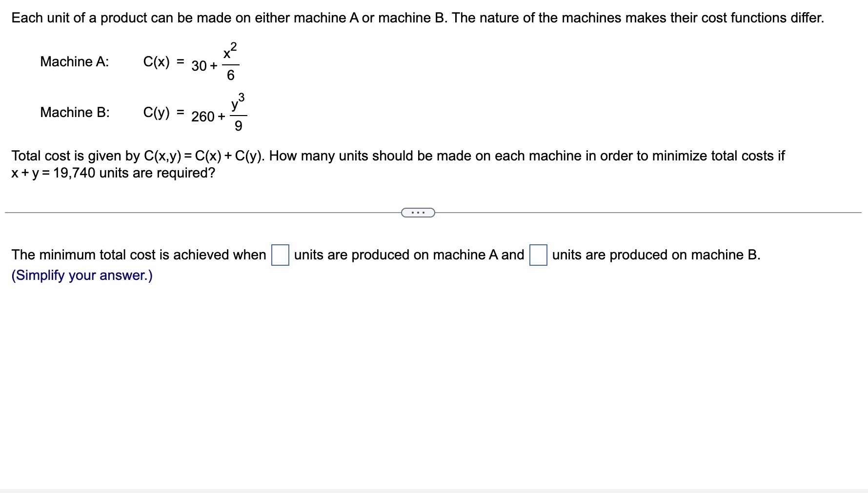Viewport: 868px width, 493px height.
Task: Click the horizontal divider line
Action: coord(195,212)
